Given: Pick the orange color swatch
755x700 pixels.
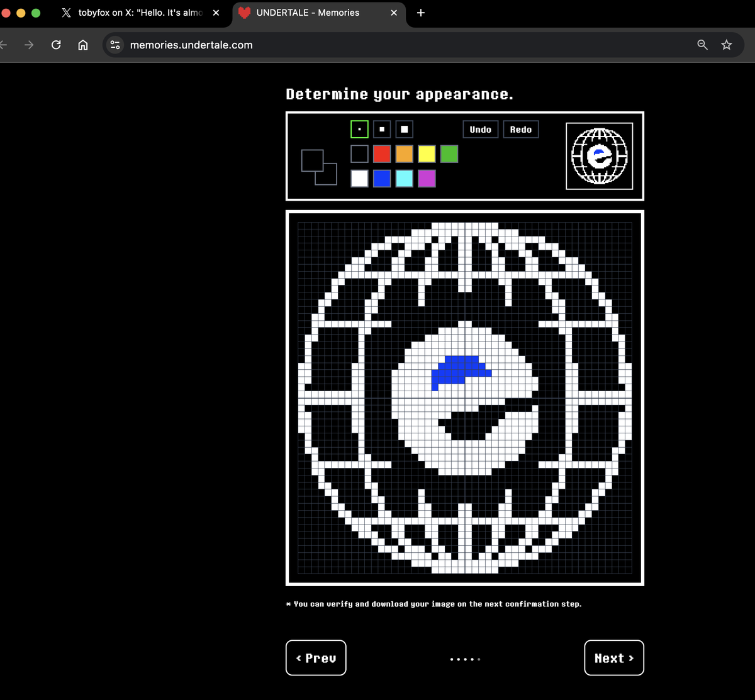Looking at the screenshot, I should 405,153.
